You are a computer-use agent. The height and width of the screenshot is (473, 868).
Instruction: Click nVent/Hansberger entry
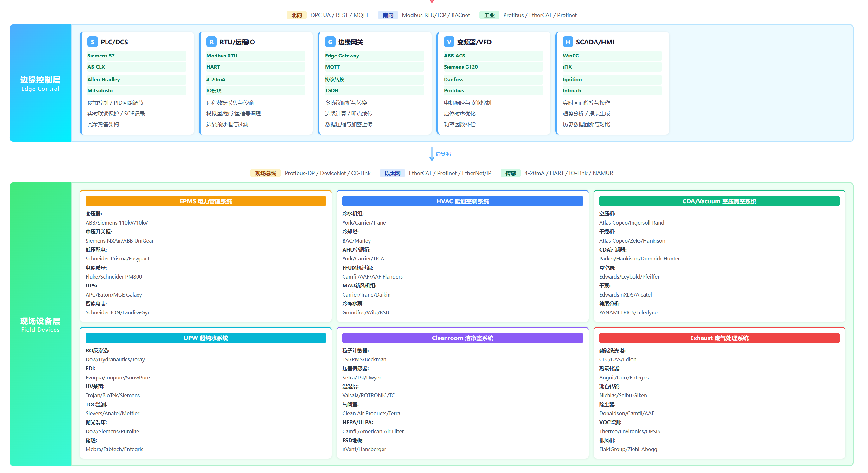pos(364,449)
